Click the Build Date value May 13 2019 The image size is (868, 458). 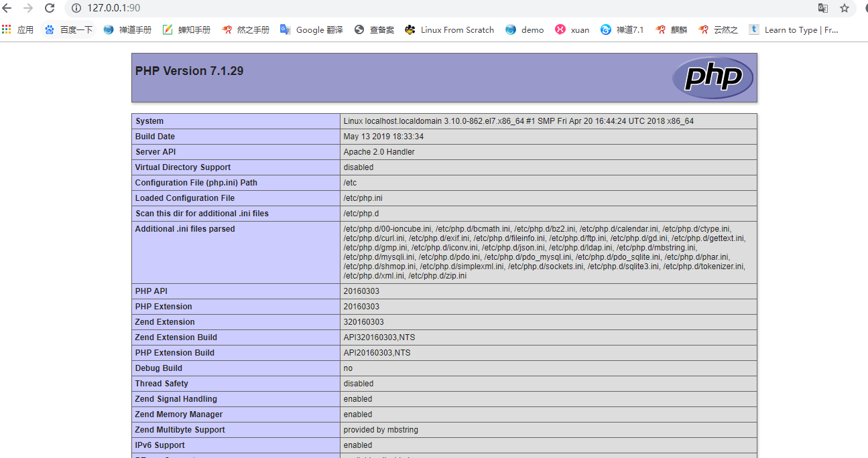(x=383, y=137)
